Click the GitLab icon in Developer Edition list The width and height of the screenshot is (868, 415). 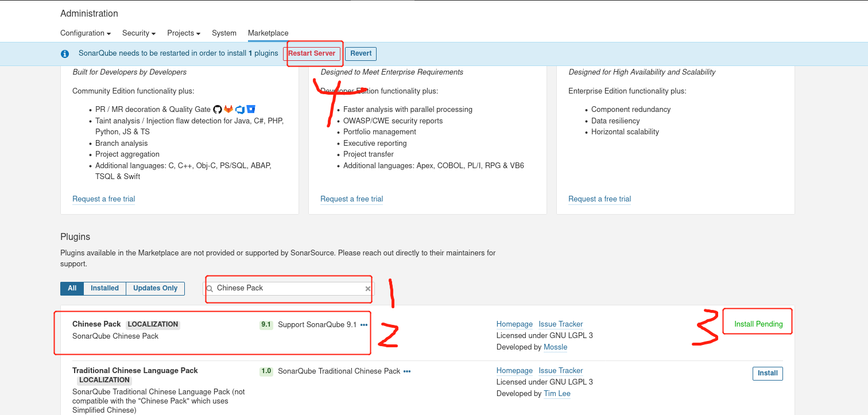pyautogui.click(x=228, y=109)
